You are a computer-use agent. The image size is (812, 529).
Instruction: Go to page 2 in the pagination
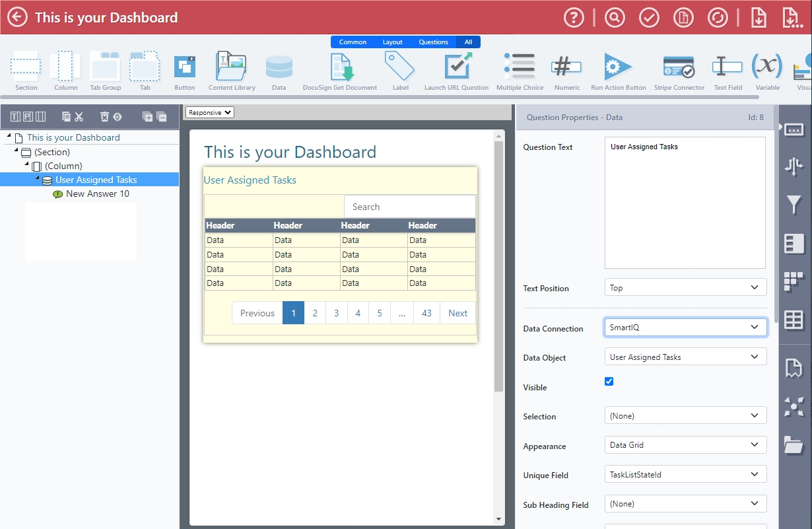coord(315,313)
